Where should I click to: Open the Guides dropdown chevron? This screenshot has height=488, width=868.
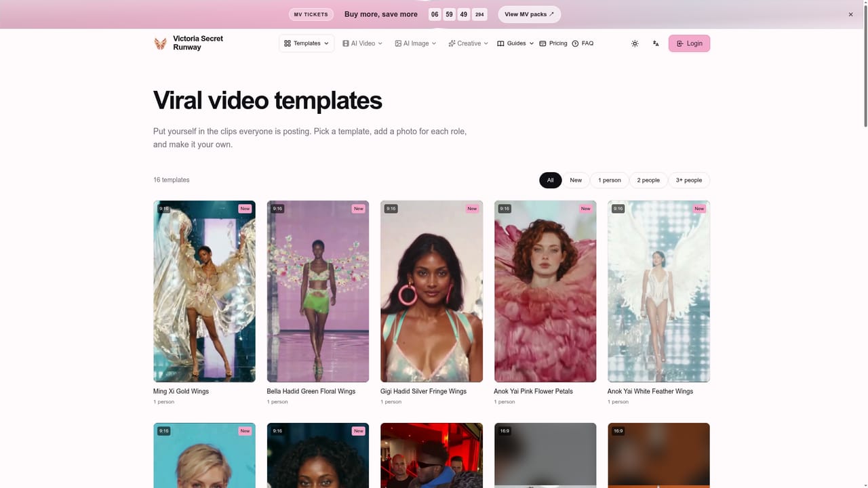coord(532,43)
